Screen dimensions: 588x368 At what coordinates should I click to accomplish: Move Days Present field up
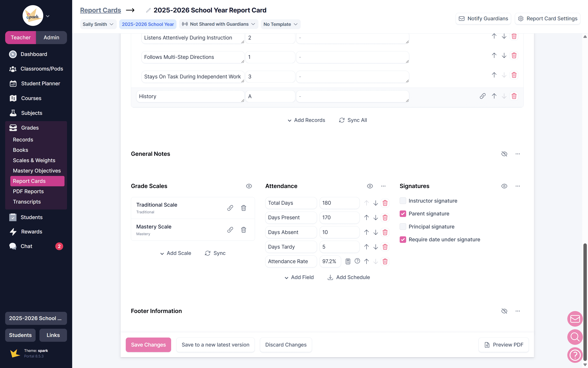click(366, 218)
